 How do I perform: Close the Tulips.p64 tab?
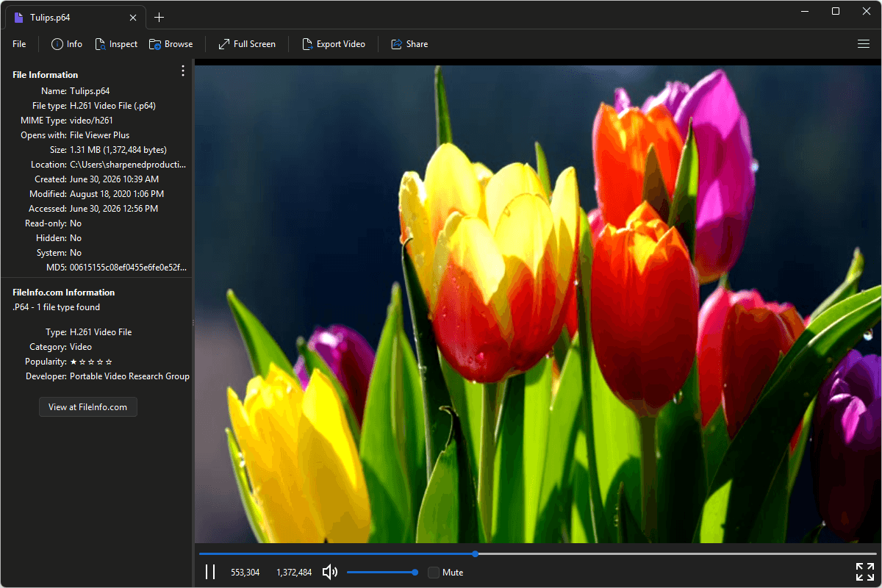click(133, 18)
